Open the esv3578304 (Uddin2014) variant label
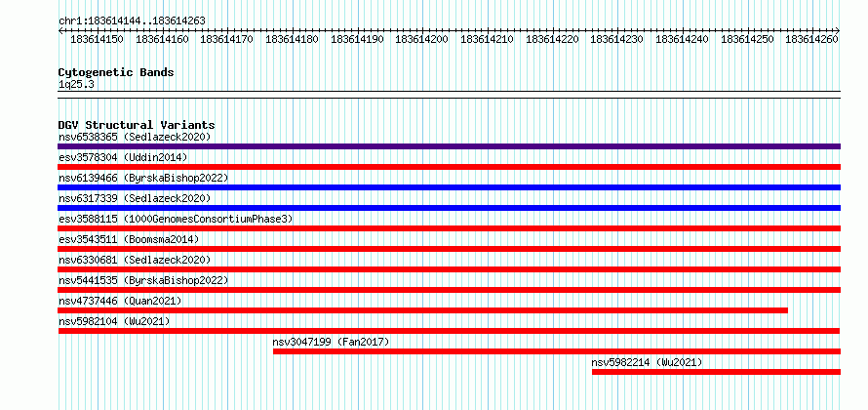 [x=123, y=157]
